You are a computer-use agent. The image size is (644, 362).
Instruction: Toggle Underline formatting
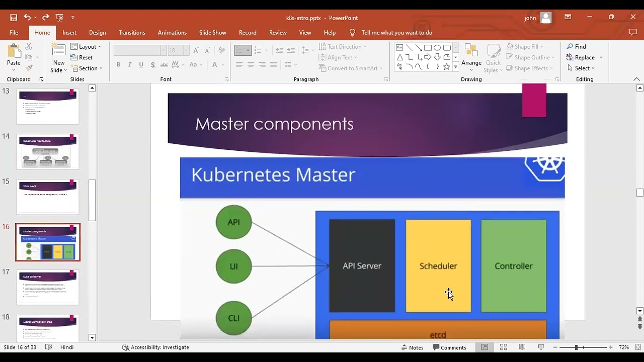(141, 65)
